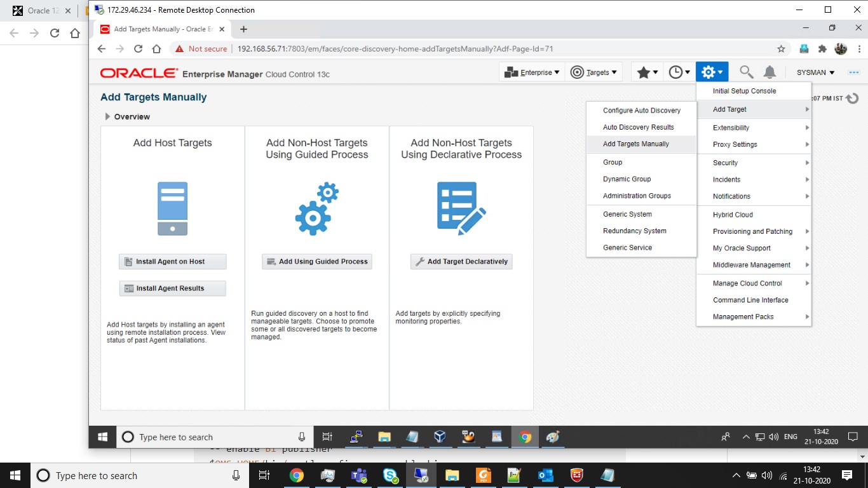Open the Favorites star menu
This screenshot has height=488, width=868.
coord(647,72)
